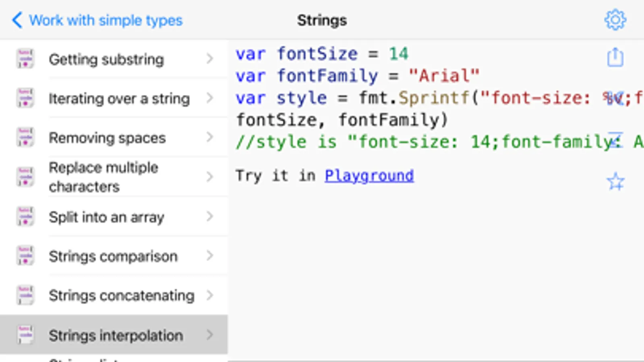Viewport: 644px width, 362px height.
Task: Select the Strings comparison topic
Action: (x=113, y=256)
